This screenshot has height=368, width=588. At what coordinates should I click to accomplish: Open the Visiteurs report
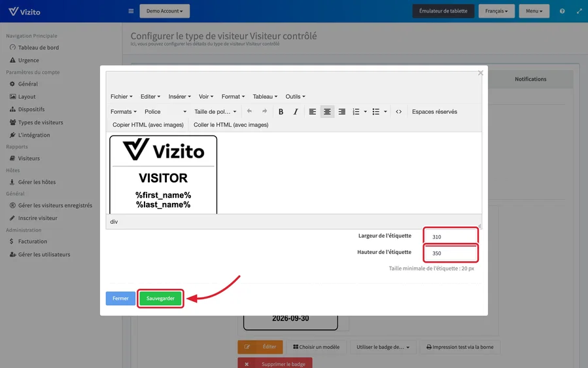pos(25,158)
